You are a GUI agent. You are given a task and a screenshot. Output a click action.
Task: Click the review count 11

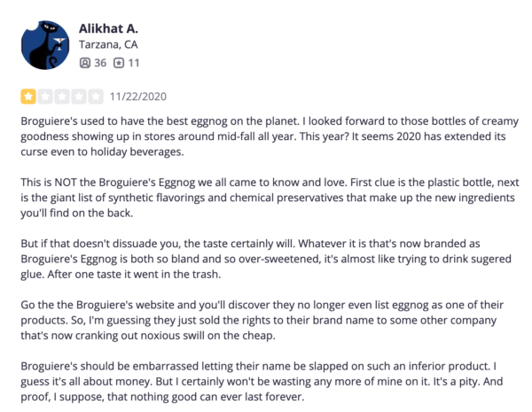click(x=134, y=63)
